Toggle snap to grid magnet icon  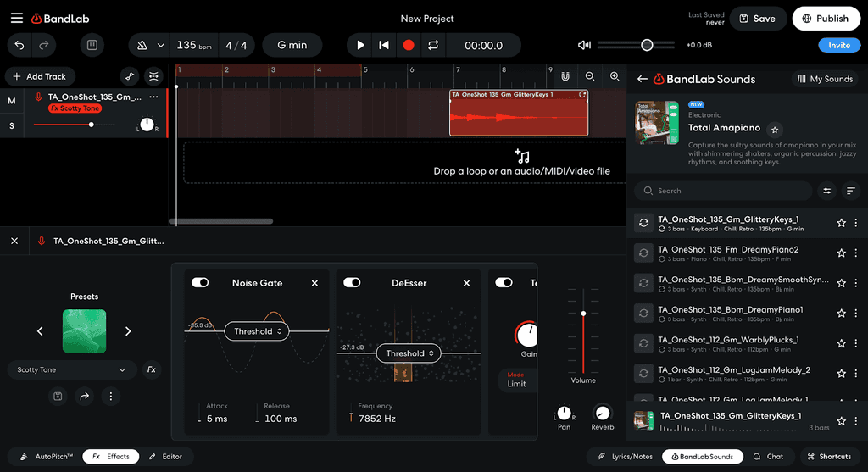[x=565, y=76]
